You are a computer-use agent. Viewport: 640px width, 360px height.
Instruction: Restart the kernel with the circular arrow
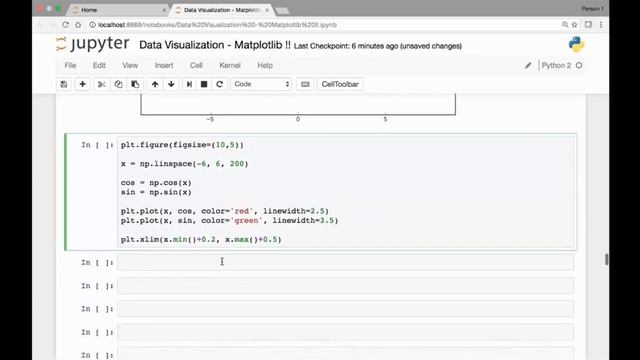click(220, 84)
